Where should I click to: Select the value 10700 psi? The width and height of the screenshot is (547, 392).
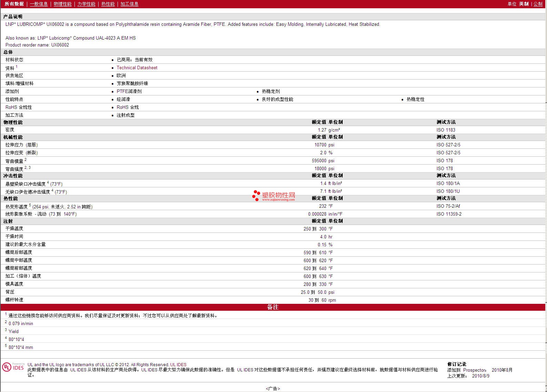tap(324, 145)
